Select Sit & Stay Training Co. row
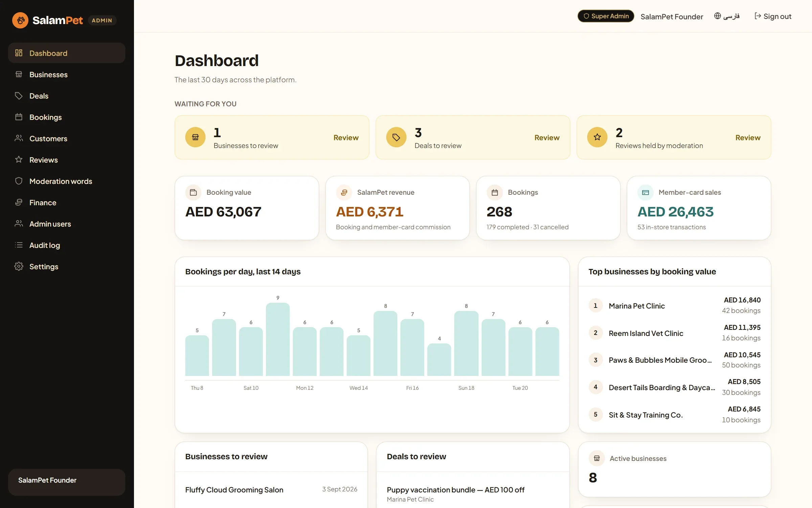The height and width of the screenshot is (508, 812). click(x=674, y=415)
